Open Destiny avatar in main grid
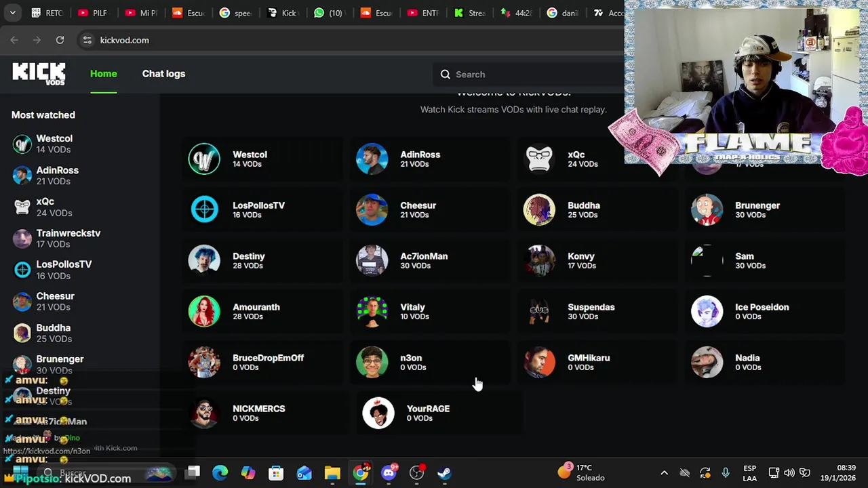 [204, 260]
